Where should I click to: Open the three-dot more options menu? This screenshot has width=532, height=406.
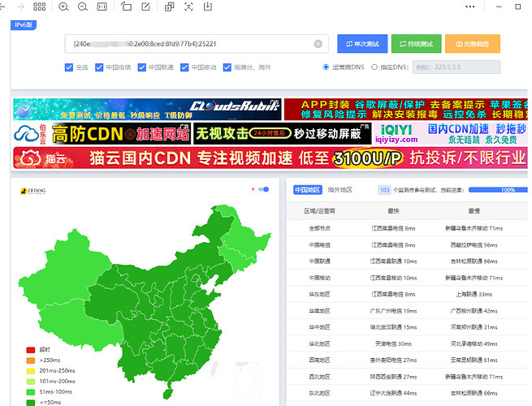point(470,6)
